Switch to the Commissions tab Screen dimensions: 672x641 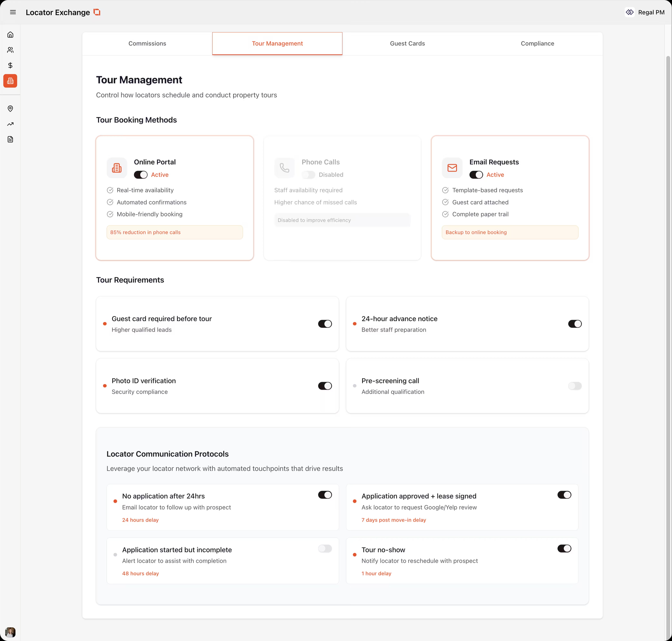coord(147,43)
